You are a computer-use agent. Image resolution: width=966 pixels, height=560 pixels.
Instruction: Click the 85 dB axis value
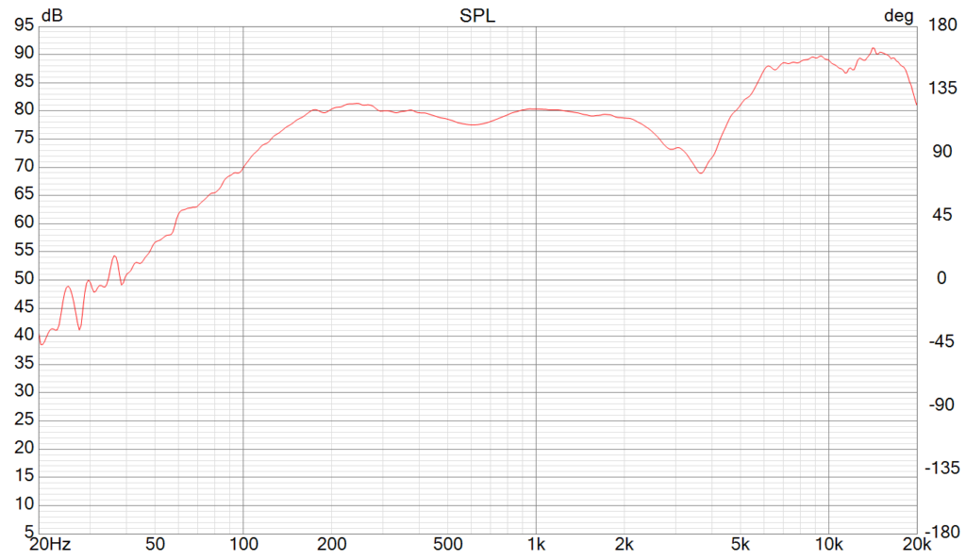coord(24,81)
